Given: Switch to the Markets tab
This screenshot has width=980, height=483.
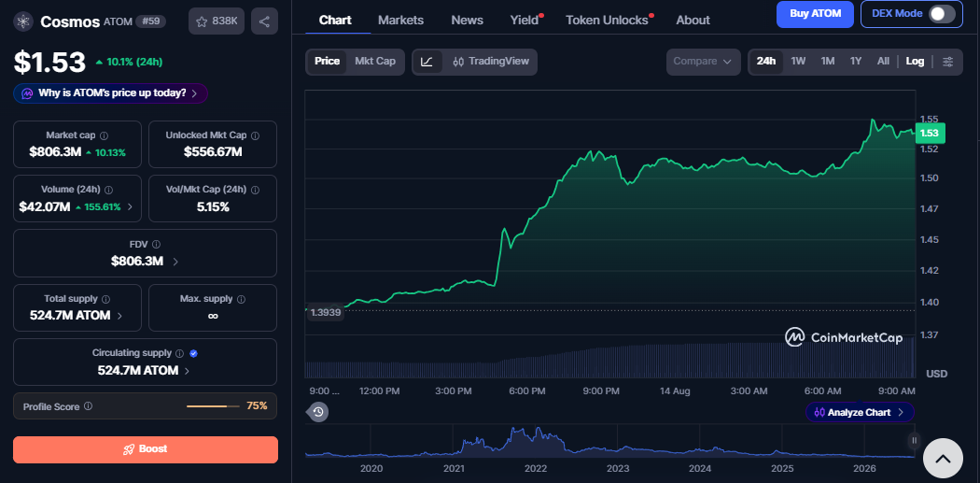Looking at the screenshot, I should point(400,20).
